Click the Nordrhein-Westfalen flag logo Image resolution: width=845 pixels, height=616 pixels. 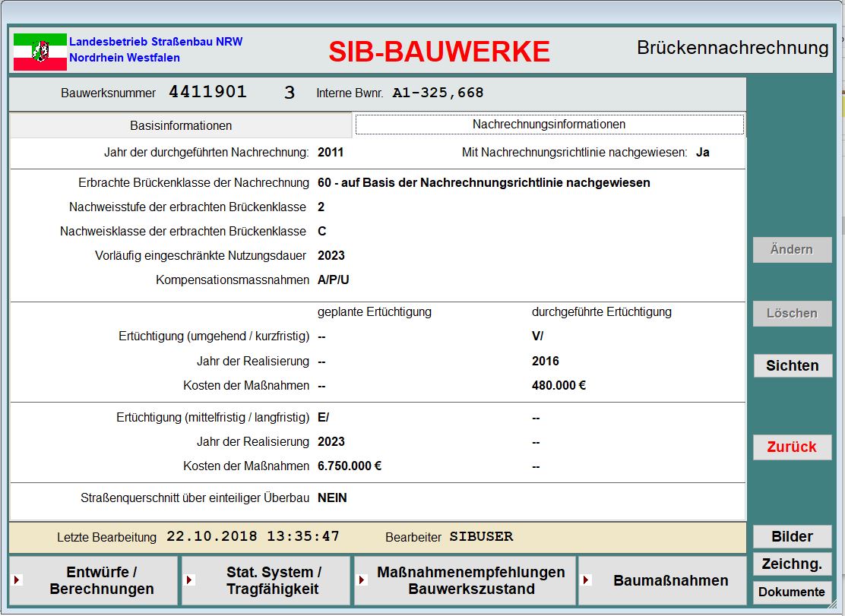[x=40, y=52]
